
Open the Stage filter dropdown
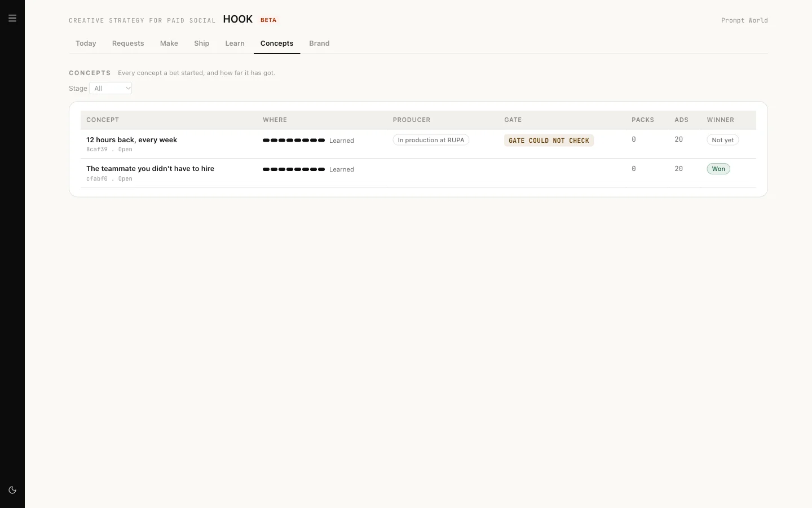coord(111,88)
